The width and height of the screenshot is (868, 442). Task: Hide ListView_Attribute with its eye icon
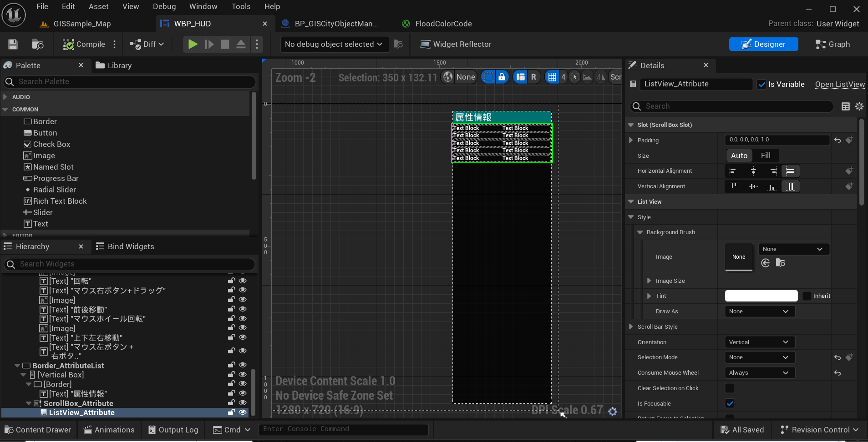243,412
